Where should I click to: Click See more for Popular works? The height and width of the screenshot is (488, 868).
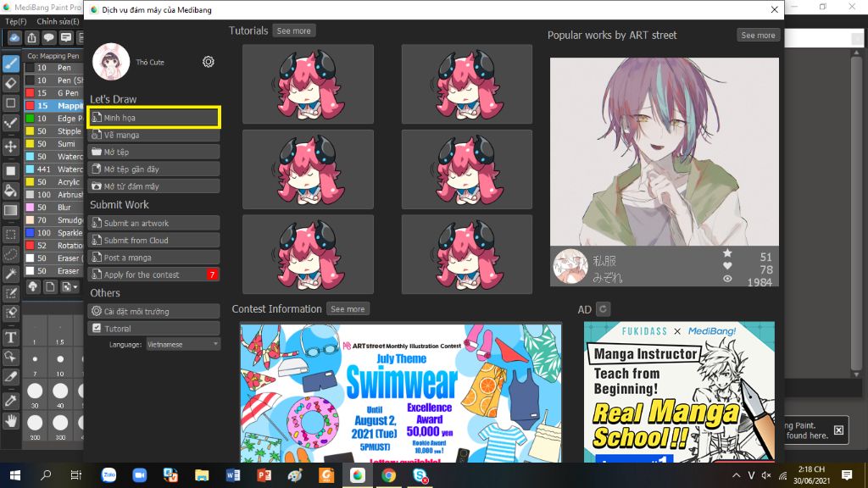[758, 35]
